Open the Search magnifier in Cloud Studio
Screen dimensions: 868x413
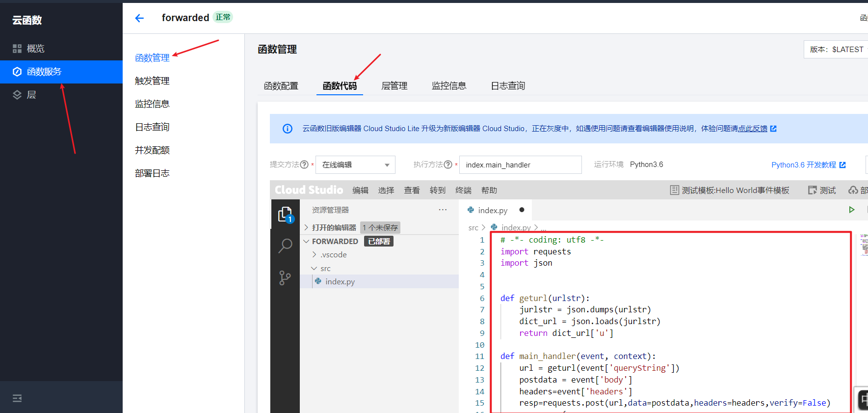[x=285, y=246]
